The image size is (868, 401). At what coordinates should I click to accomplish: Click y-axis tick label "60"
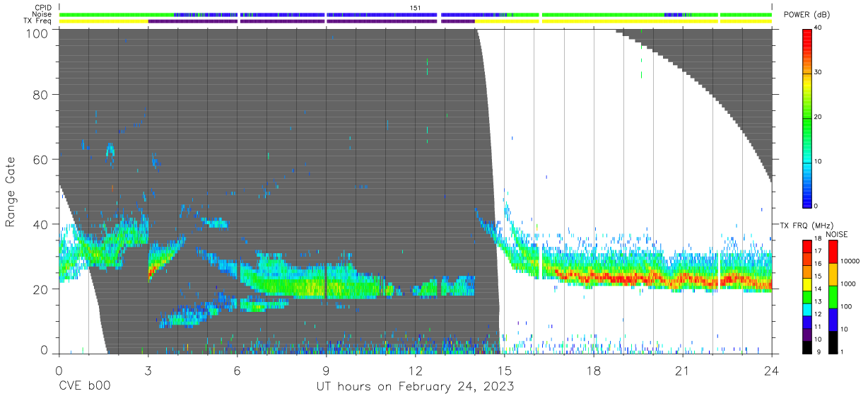(41, 159)
